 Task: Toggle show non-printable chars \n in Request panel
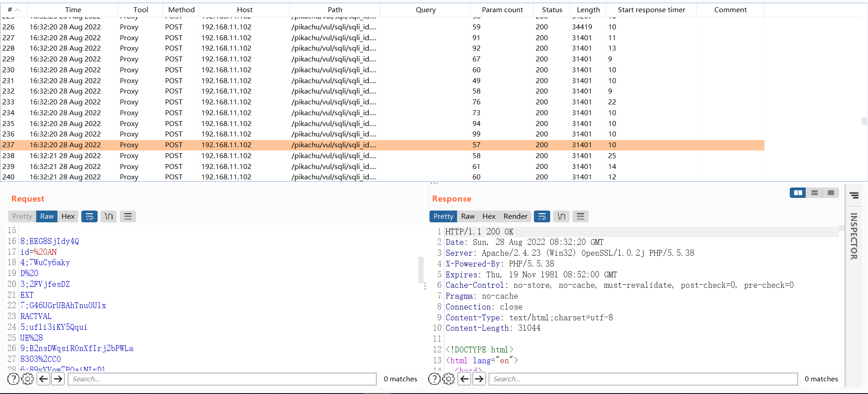click(108, 216)
